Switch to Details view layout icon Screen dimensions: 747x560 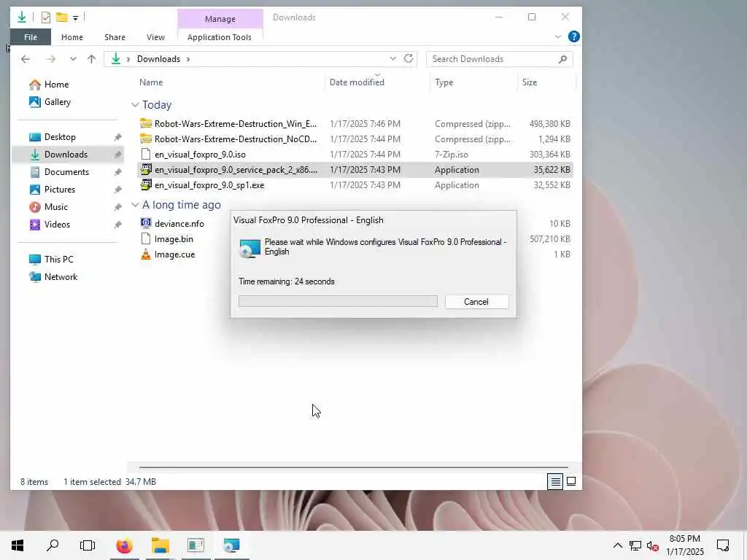(555, 482)
